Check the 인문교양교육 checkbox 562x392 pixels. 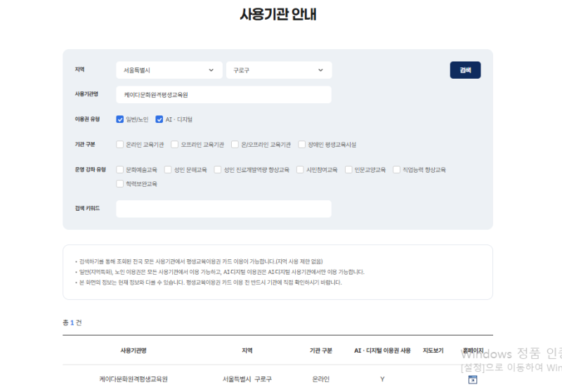(348, 169)
